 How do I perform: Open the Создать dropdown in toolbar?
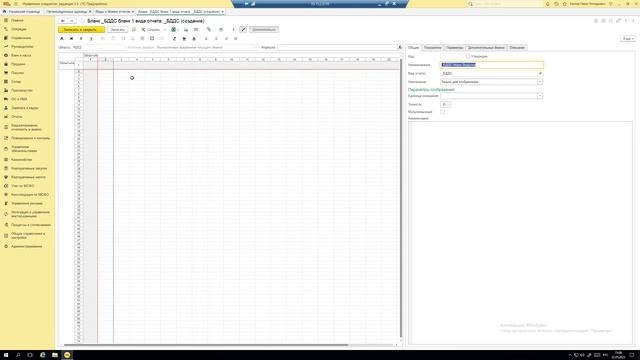pyautogui.click(x=153, y=29)
